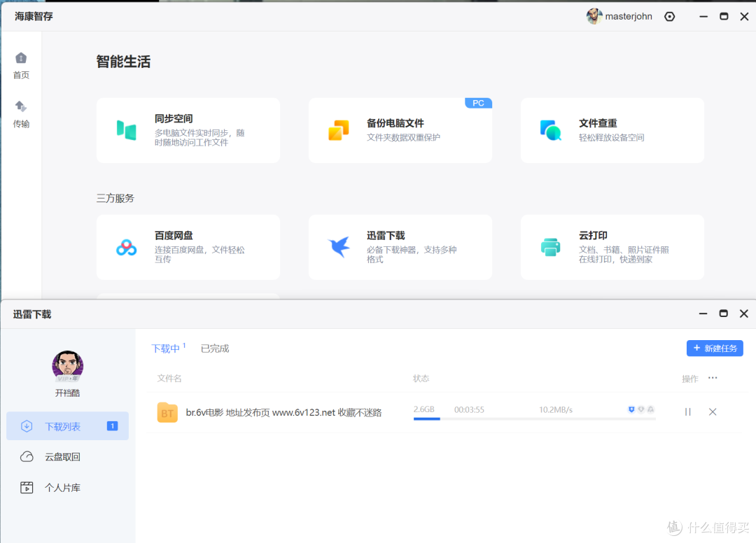Click the 状态 column header
The width and height of the screenshot is (756, 543).
point(421,379)
